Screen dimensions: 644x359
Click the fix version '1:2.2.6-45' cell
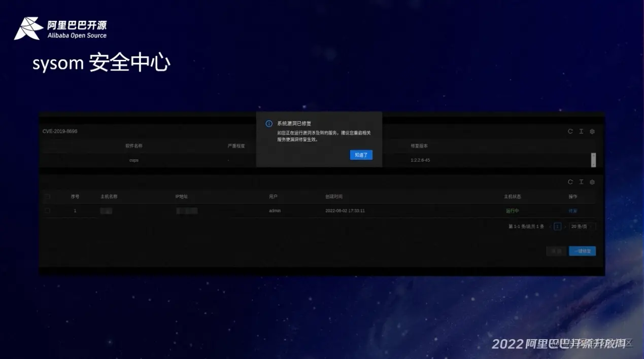pos(420,160)
